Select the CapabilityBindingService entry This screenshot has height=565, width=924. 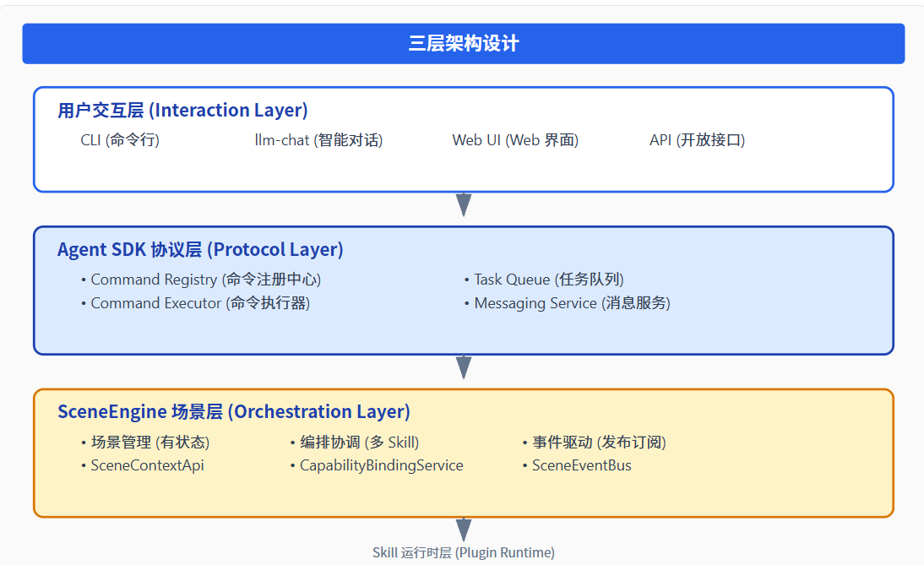[x=377, y=465]
